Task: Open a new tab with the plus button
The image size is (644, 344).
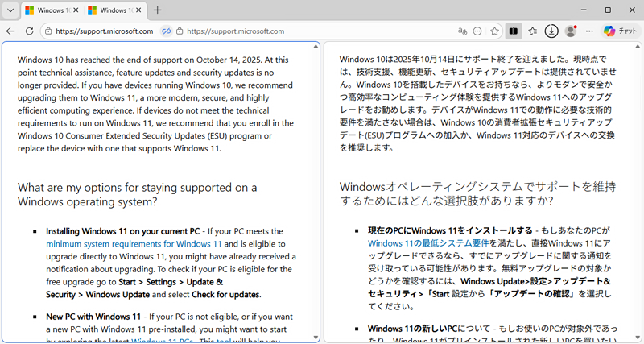Action: [157, 10]
